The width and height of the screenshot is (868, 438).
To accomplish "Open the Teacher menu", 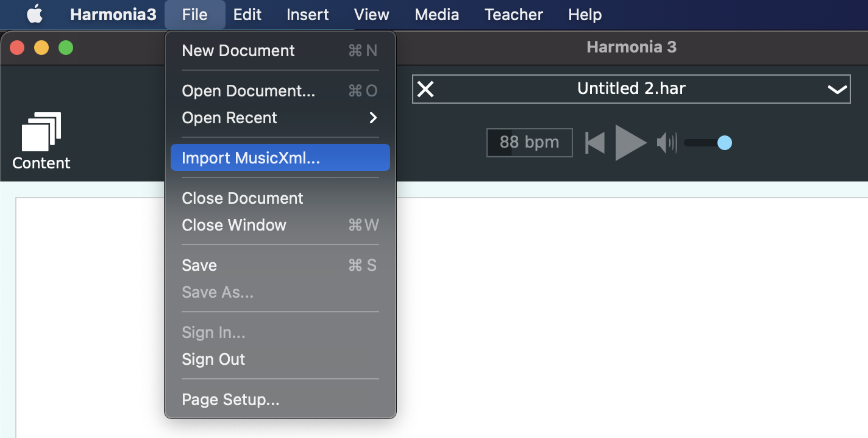I will coord(513,15).
